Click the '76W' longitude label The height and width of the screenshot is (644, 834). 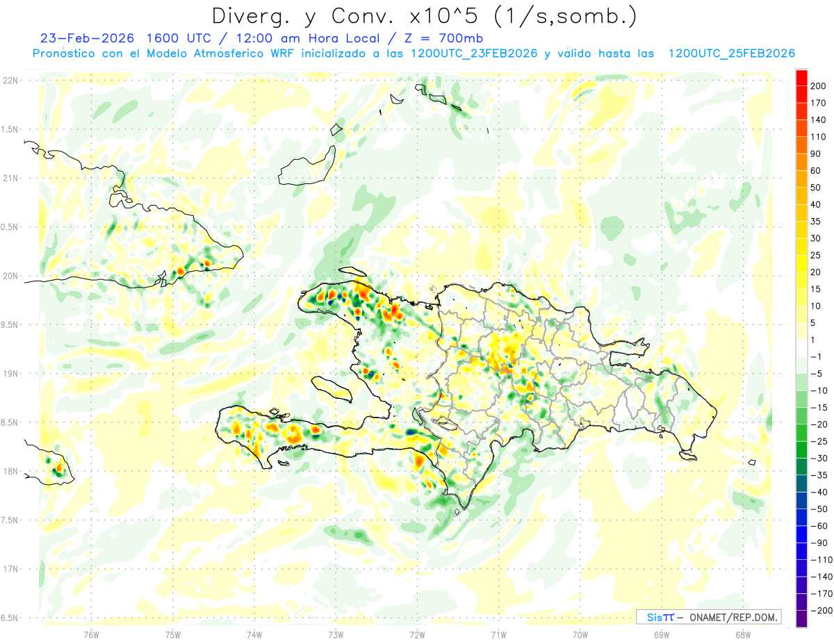coord(91,634)
